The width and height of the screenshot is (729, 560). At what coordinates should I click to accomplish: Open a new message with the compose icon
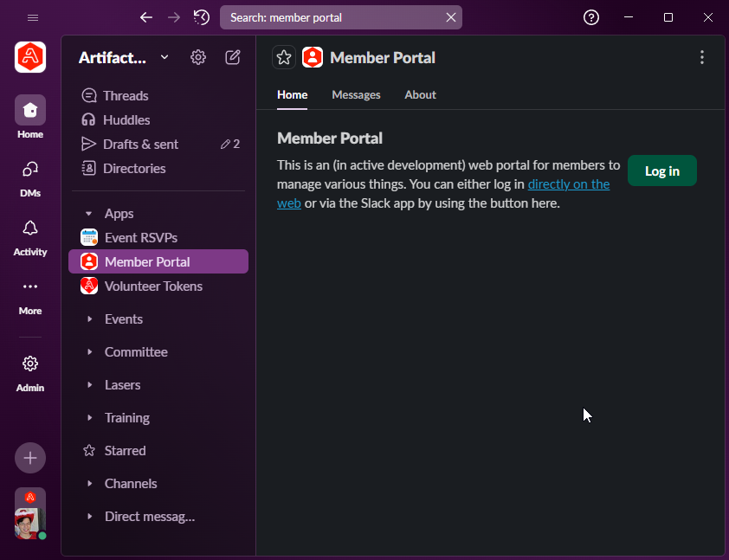coord(232,57)
